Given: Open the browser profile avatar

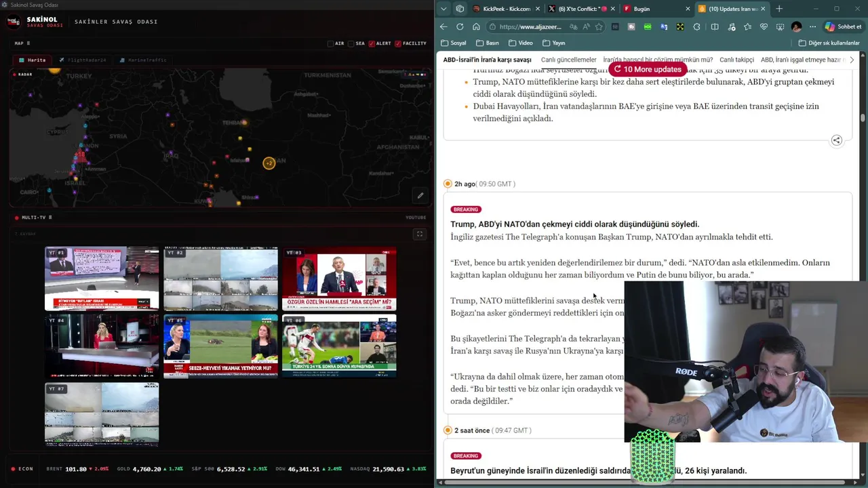Looking at the screenshot, I should (796, 27).
